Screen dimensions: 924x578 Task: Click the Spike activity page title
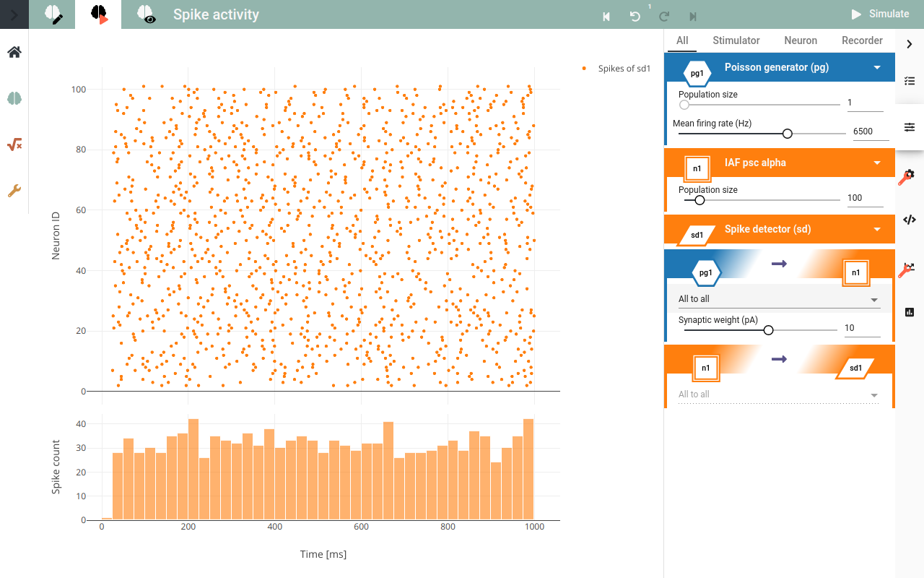pos(216,14)
